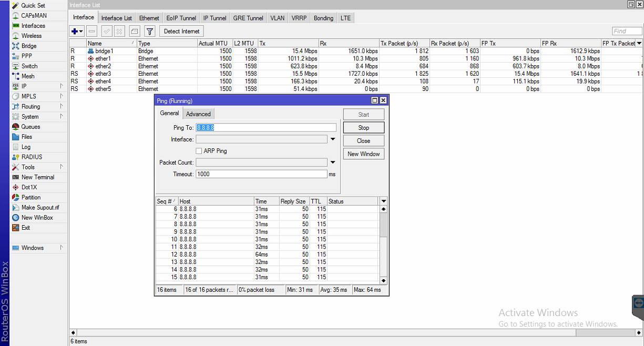Image resolution: width=644 pixels, height=346 pixels.
Task: Click the grayed Start button
Action: click(x=364, y=115)
